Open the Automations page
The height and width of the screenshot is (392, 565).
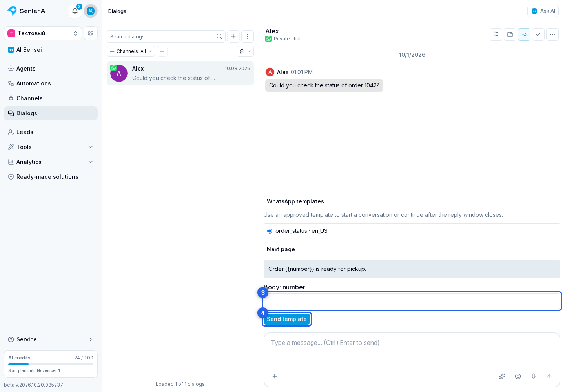(x=51, y=83)
